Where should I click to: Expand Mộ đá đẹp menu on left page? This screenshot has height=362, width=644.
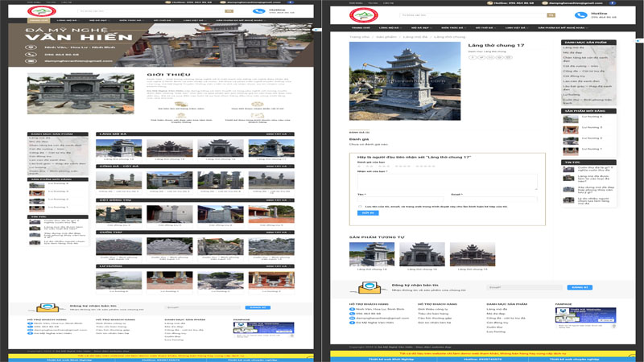click(x=99, y=20)
